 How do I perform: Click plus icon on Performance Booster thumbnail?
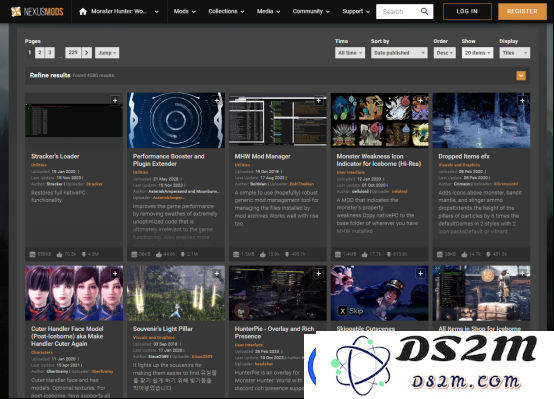(x=217, y=100)
